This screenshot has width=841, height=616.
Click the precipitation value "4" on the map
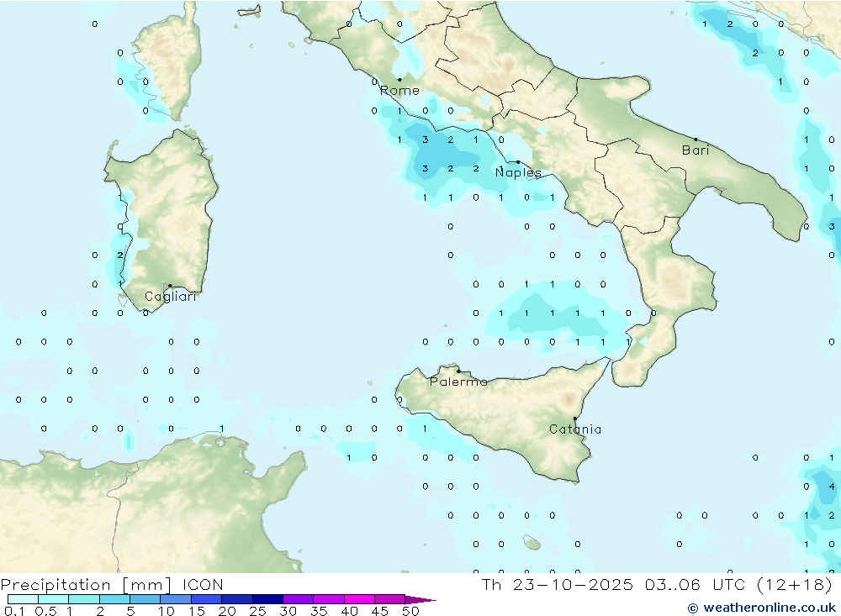click(832, 487)
